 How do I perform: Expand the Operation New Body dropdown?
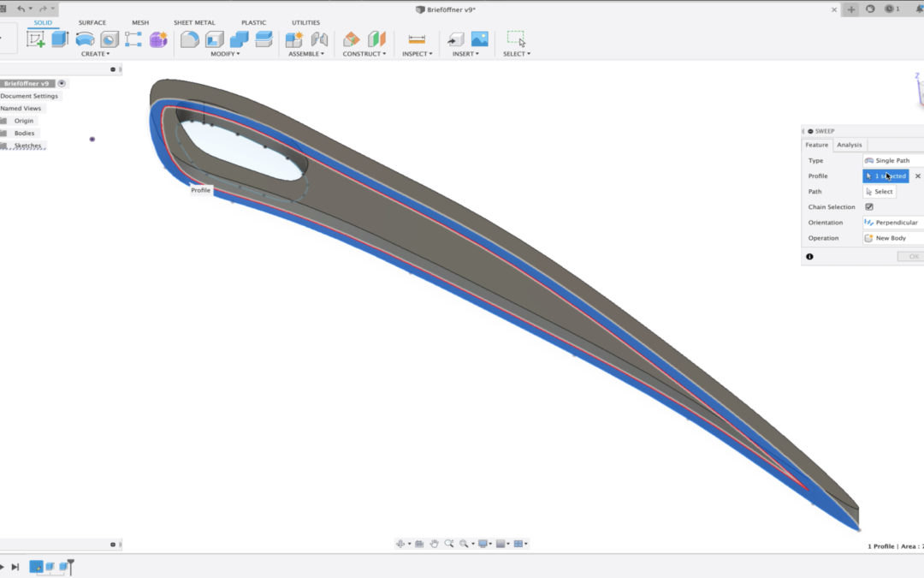[x=892, y=238]
